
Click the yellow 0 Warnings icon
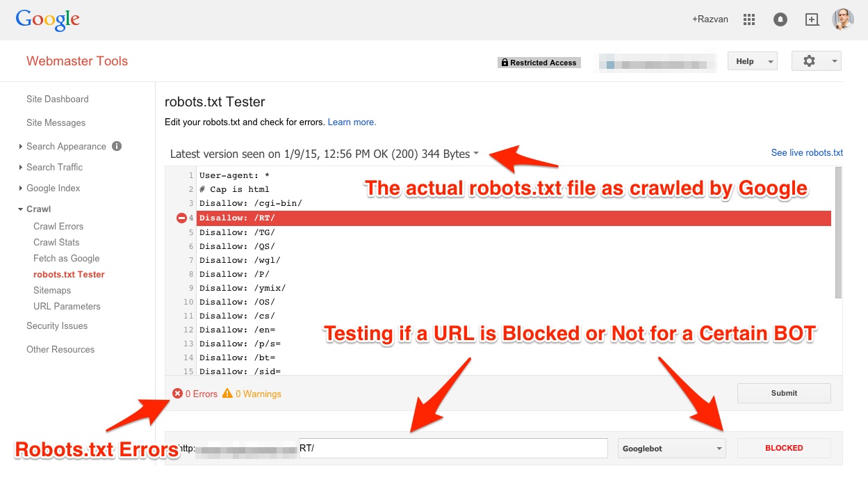click(x=227, y=393)
